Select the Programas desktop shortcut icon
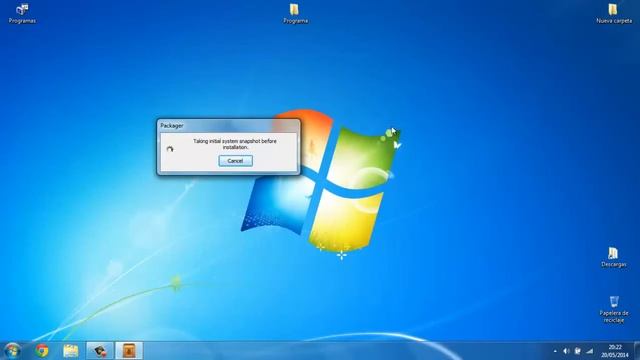 click(22, 13)
